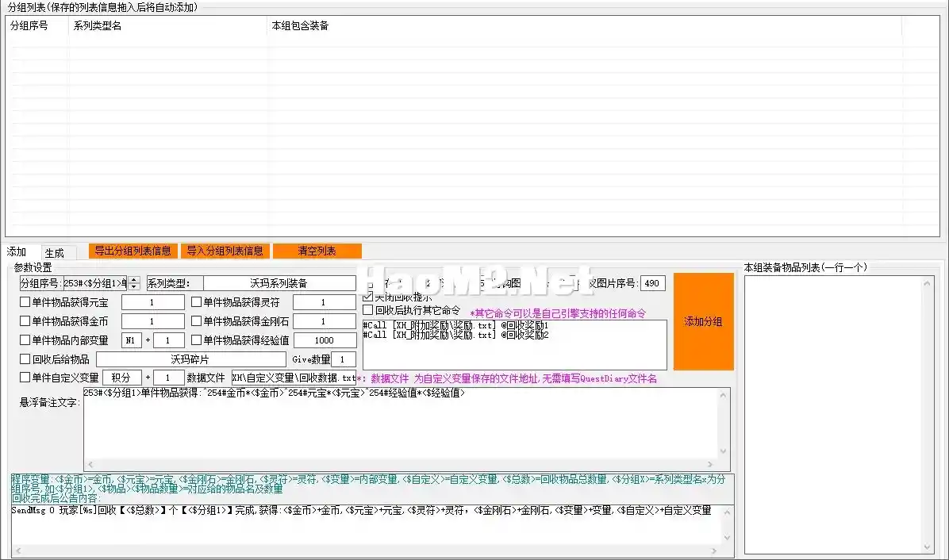Click announcement text area scroll right arrow
Screen dimensions: 949x560
pyautogui.click(x=714, y=551)
